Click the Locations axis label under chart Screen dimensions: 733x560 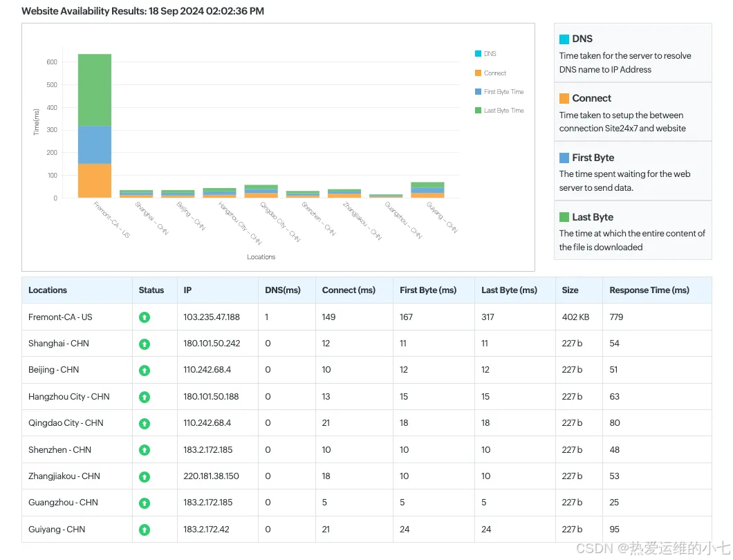click(x=261, y=256)
